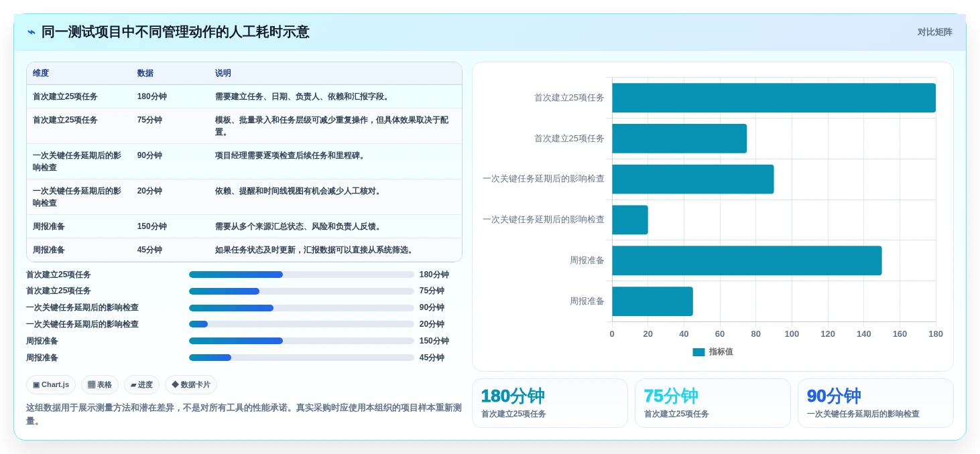Viewport: 980px width, 454px height.
Task: Select the 数据卡片 chip
Action: tap(191, 384)
